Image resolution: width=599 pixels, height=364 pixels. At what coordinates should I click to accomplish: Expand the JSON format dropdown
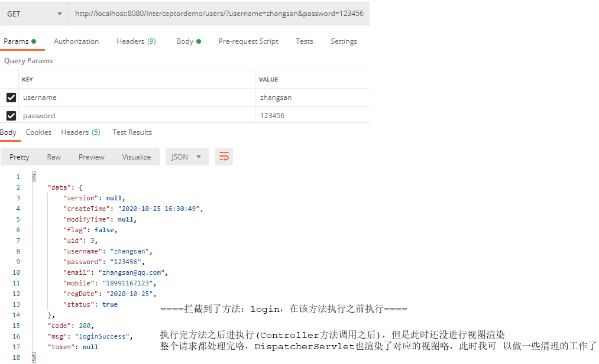point(187,157)
